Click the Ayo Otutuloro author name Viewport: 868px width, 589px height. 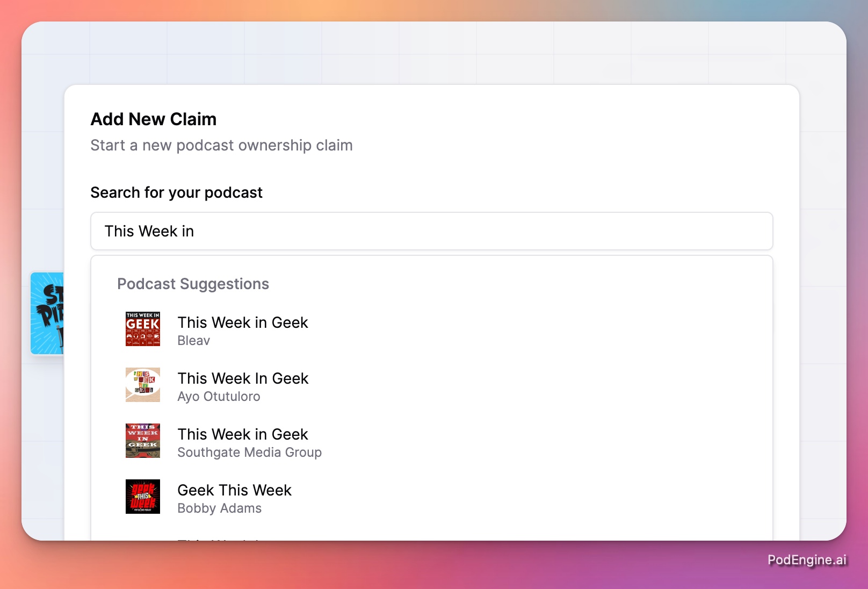click(x=219, y=397)
